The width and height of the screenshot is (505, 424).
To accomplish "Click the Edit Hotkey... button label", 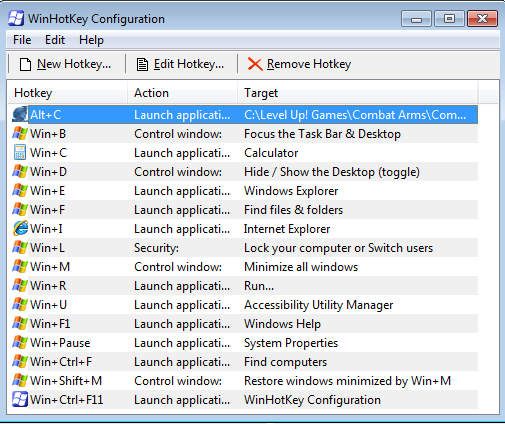I will point(189,64).
